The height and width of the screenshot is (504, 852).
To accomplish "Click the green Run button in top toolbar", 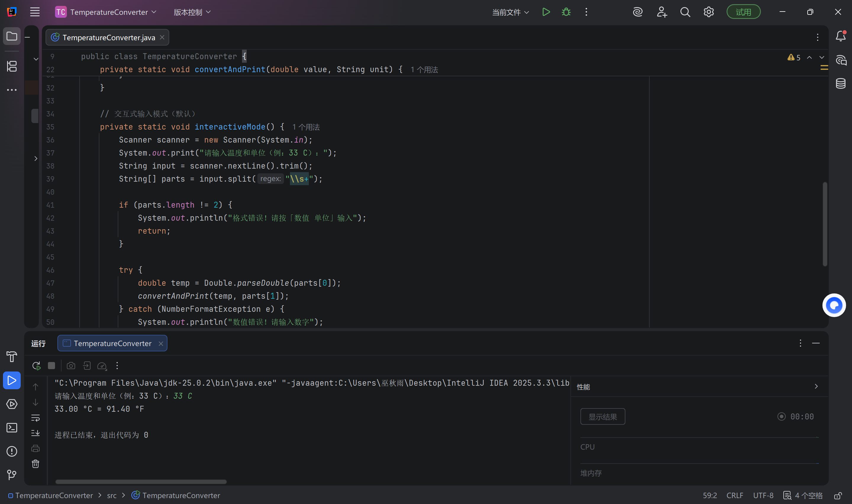I will (x=546, y=12).
